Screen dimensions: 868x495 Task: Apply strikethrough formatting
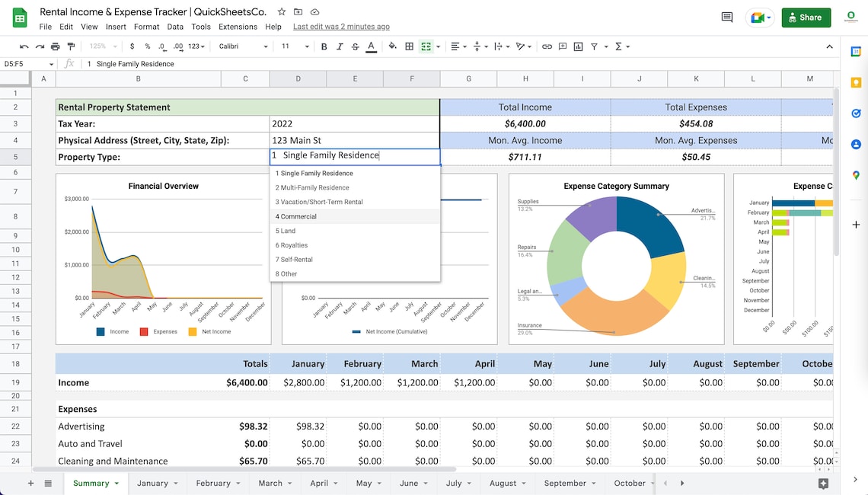tap(355, 46)
